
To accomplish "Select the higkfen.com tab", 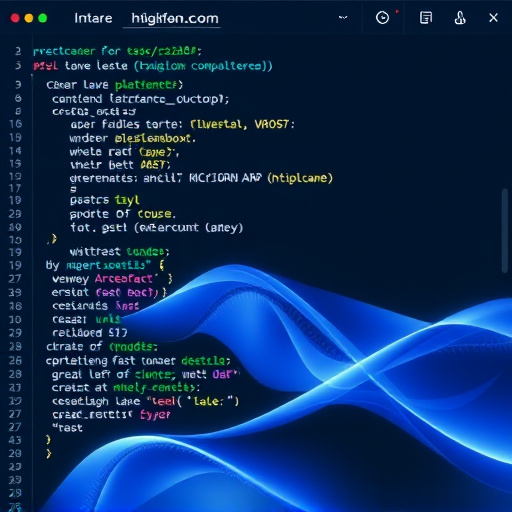I will coord(175,18).
